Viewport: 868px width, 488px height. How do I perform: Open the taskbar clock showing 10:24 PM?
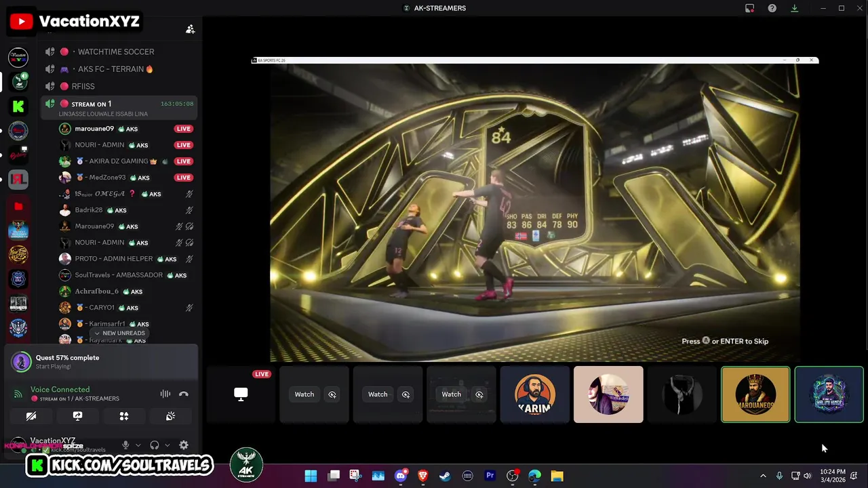click(x=832, y=476)
